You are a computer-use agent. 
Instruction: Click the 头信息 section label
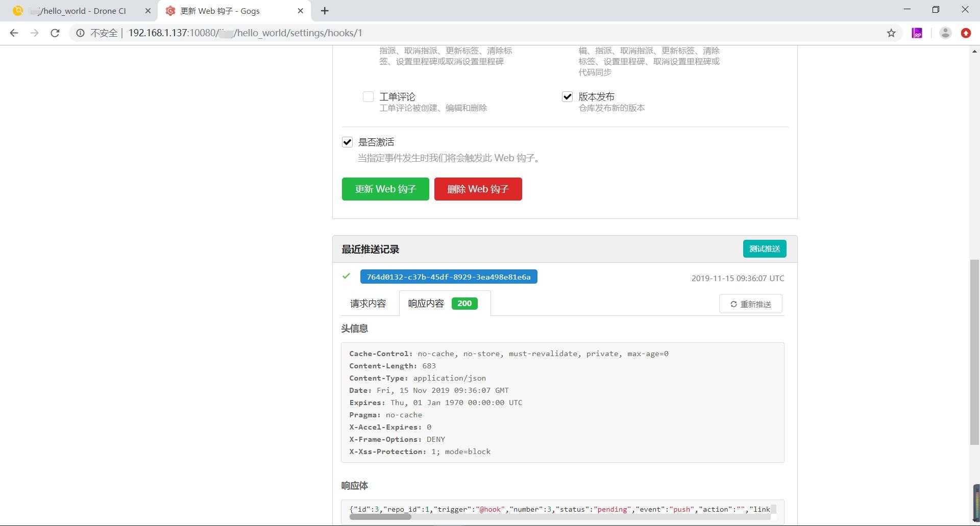pos(354,329)
